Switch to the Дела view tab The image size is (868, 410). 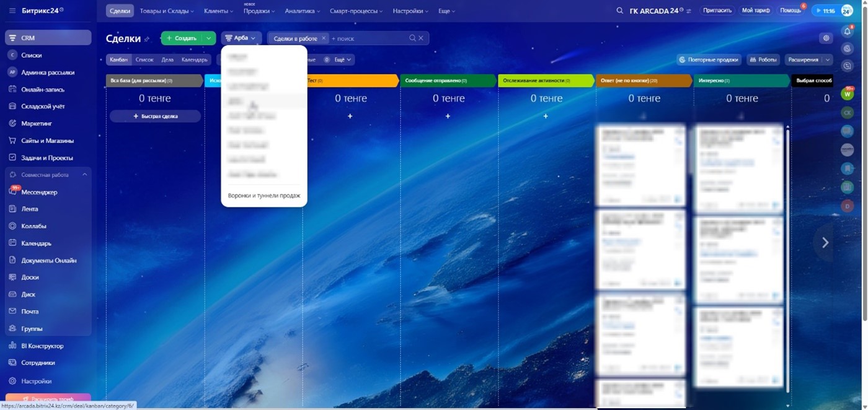point(167,59)
